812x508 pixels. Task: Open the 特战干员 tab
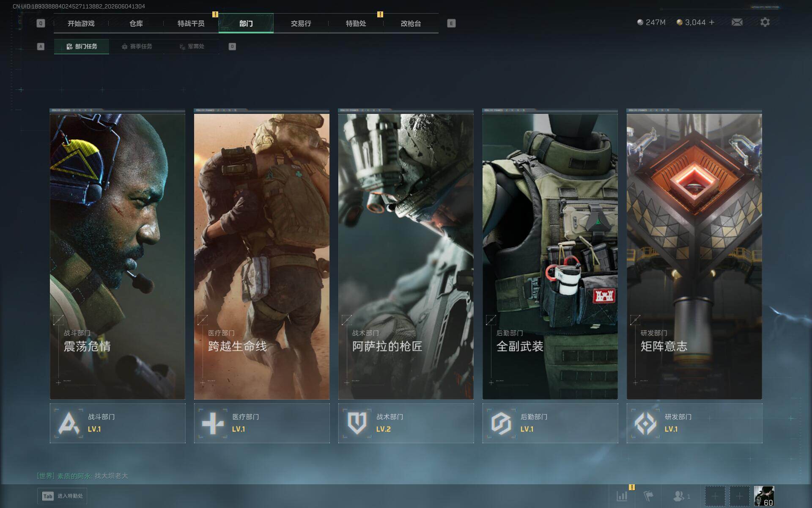(191, 23)
